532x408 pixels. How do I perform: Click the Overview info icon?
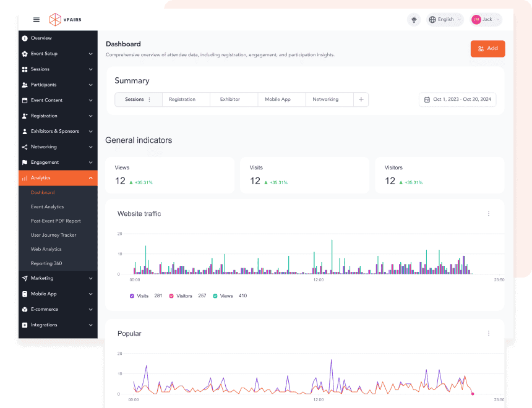[x=25, y=38]
